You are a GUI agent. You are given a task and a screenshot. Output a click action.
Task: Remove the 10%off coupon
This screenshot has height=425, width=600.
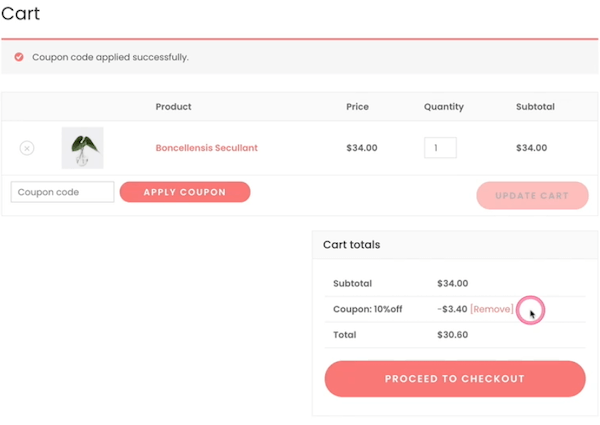click(x=491, y=309)
